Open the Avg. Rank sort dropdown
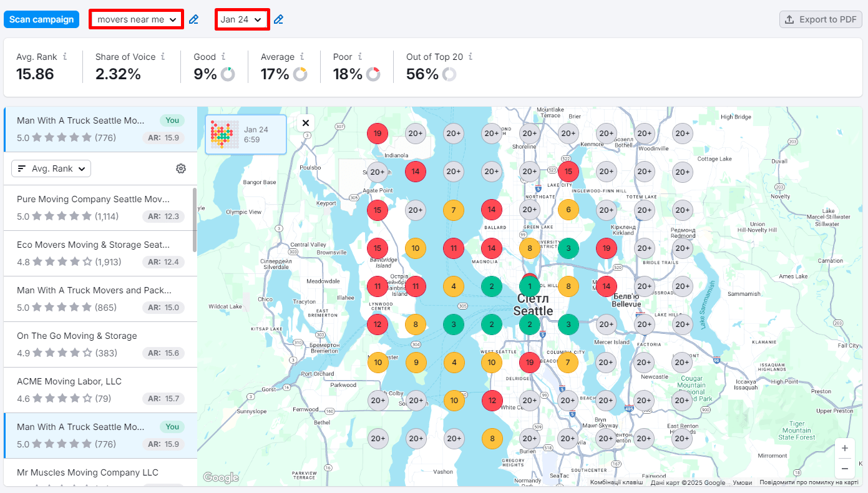The height and width of the screenshot is (493, 868). click(51, 168)
